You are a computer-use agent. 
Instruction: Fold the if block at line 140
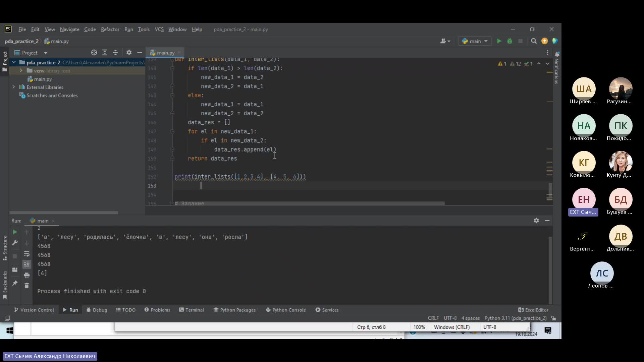(x=172, y=68)
